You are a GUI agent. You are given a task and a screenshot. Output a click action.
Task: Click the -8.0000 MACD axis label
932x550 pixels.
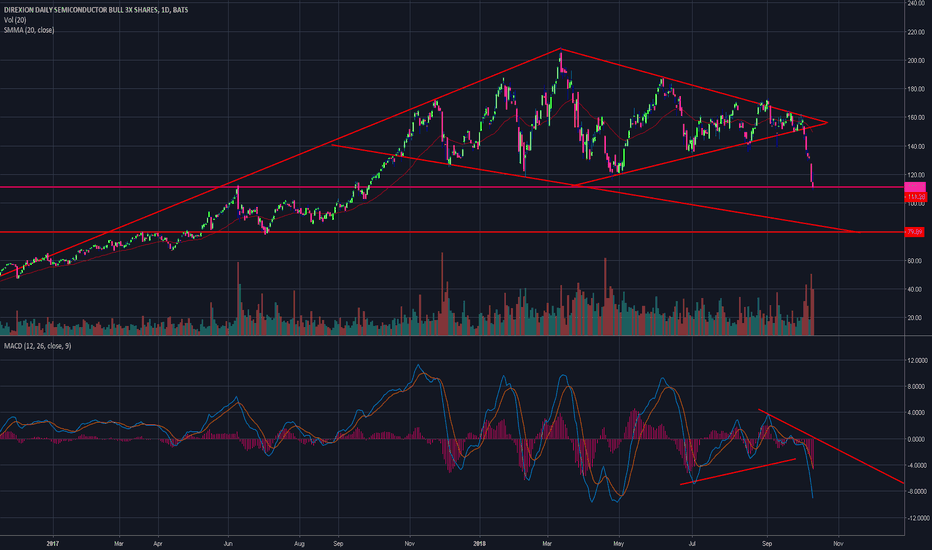click(x=918, y=492)
